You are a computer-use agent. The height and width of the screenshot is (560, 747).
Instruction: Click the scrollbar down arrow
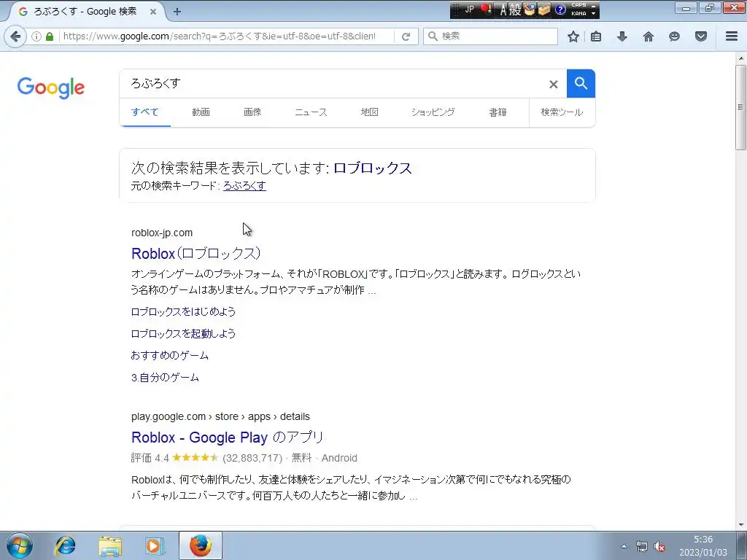[740, 525]
